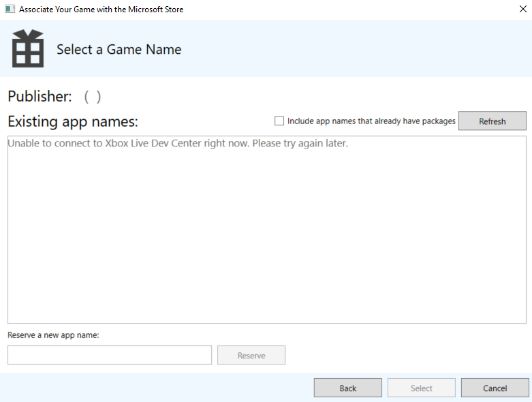This screenshot has width=532, height=402.
Task: Click the Refresh button
Action: pyautogui.click(x=492, y=121)
